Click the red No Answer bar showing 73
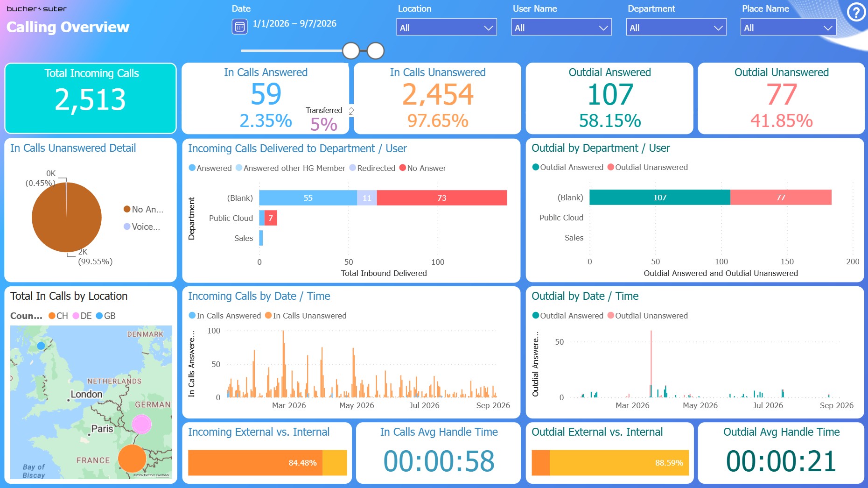This screenshot has height=488, width=868. pos(442,198)
